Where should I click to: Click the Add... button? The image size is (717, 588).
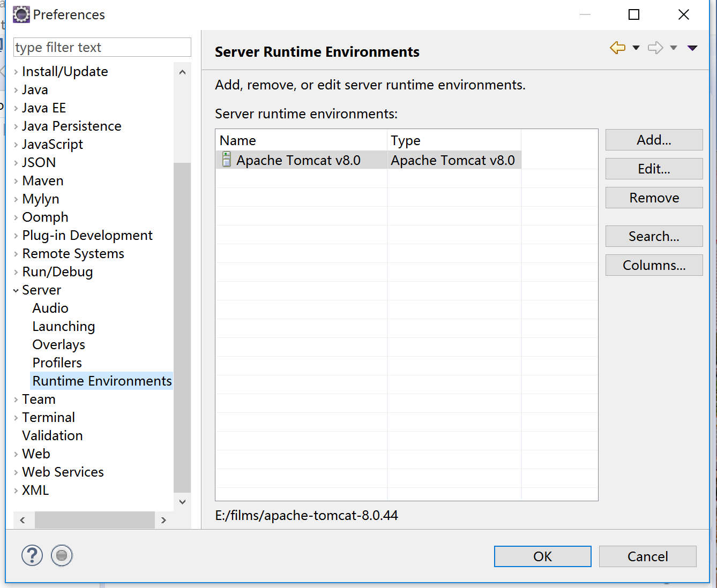pos(654,140)
